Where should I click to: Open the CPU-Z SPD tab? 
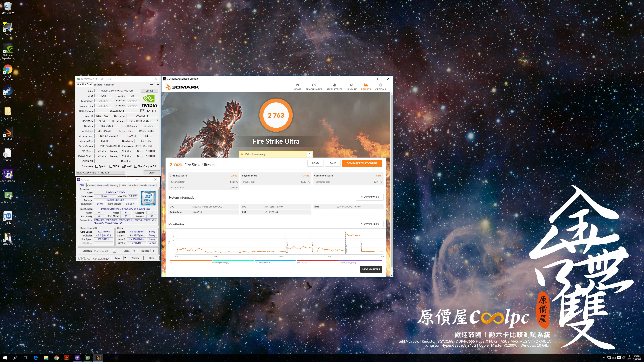(x=123, y=185)
